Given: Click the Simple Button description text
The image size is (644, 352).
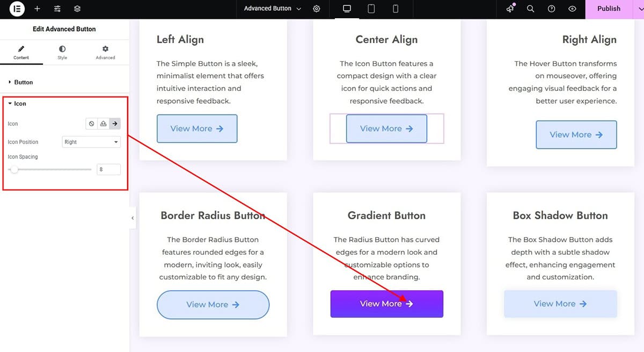Looking at the screenshot, I should [x=210, y=82].
